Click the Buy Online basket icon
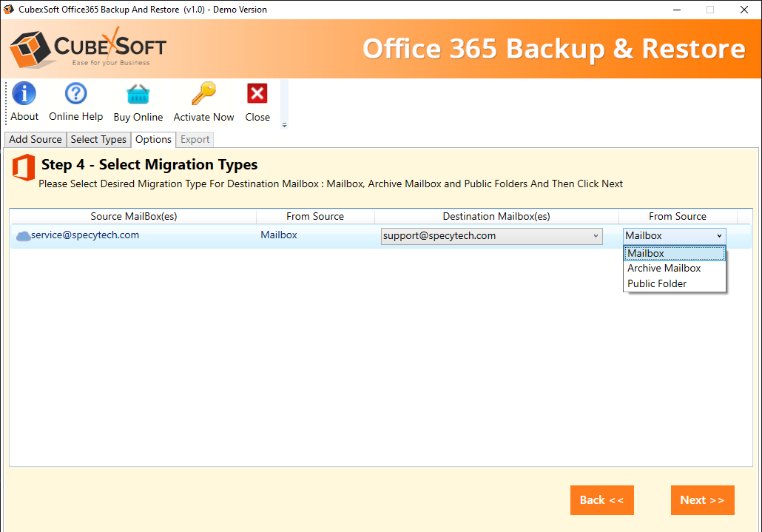Screen dimensions: 762x532 pyautogui.click(x=138, y=94)
